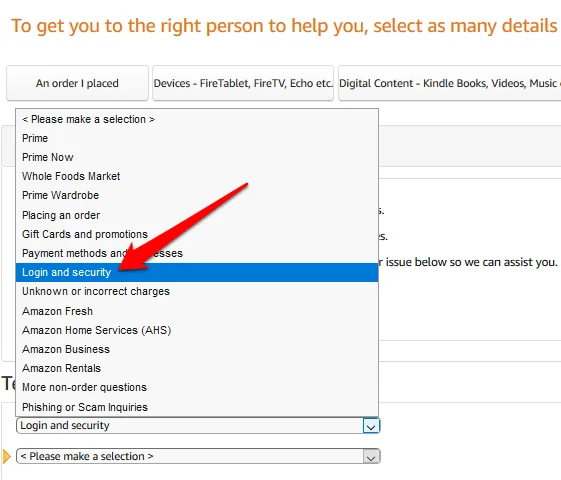The height and width of the screenshot is (480, 561).
Task: Select 'Amazon Rentals' in dropdown list
Action: tap(197, 368)
